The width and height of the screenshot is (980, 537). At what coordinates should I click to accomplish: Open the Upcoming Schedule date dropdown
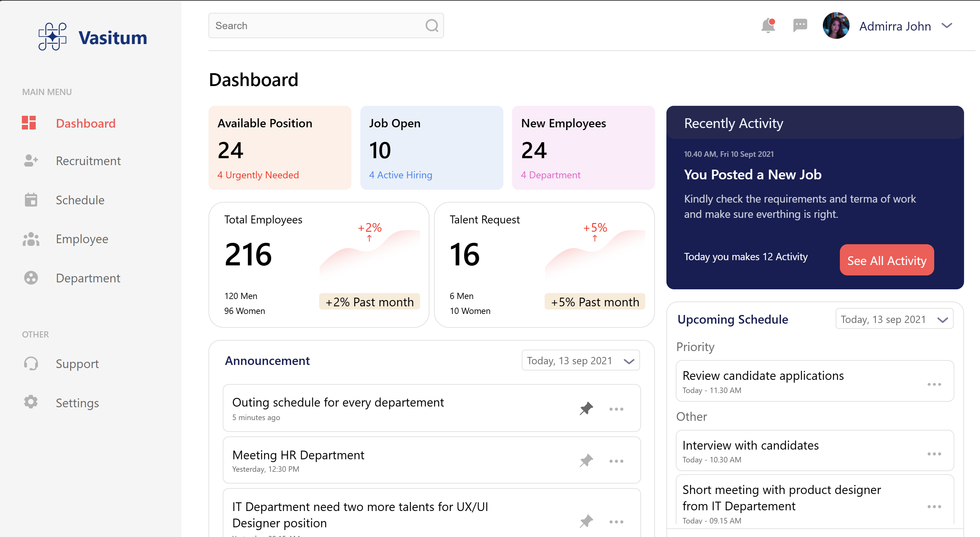click(x=894, y=319)
